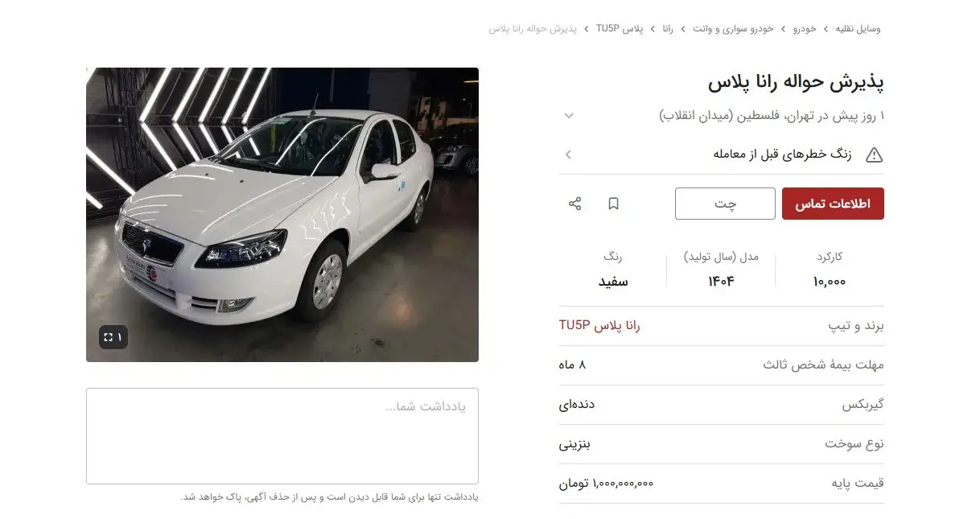The image size is (980, 519).
Task: Open the رانا پلاس TU5P brand link
Action: coord(599,326)
